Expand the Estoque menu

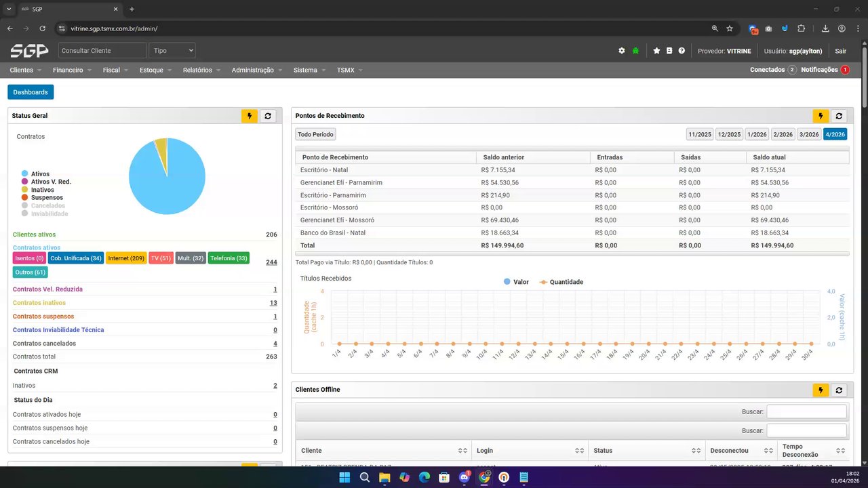pos(156,70)
